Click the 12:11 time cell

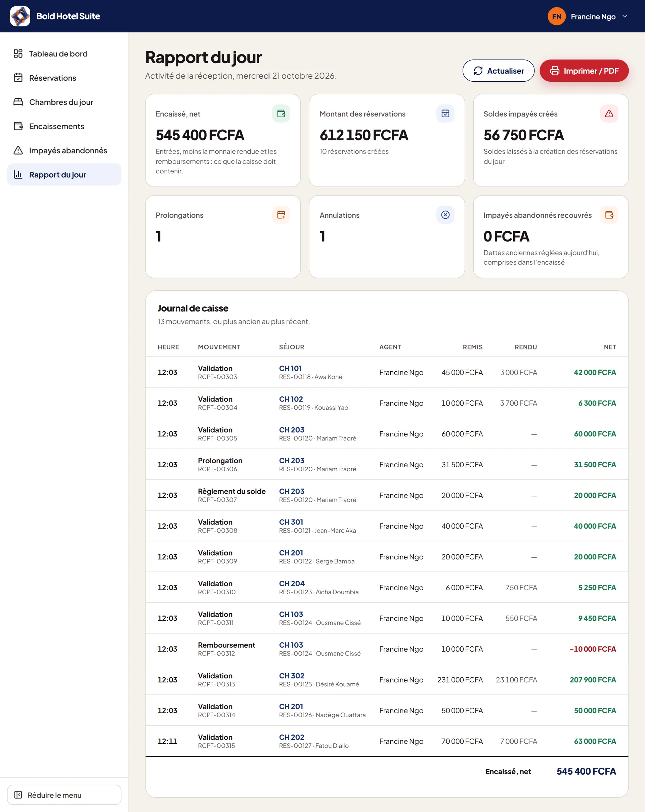[x=167, y=741]
